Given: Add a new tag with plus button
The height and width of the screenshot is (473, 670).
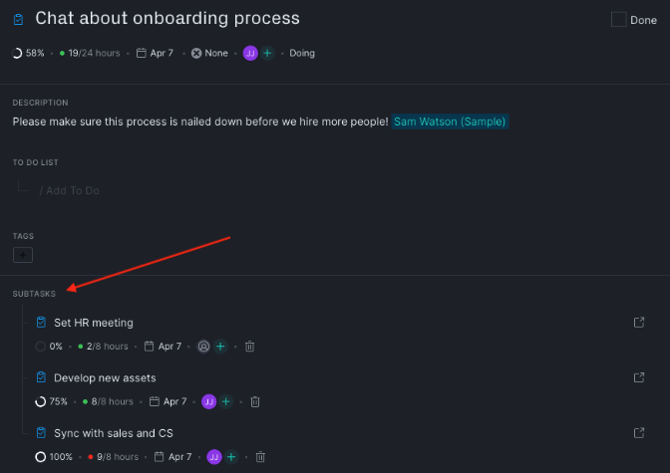Looking at the screenshot, I should click(23, 255).
